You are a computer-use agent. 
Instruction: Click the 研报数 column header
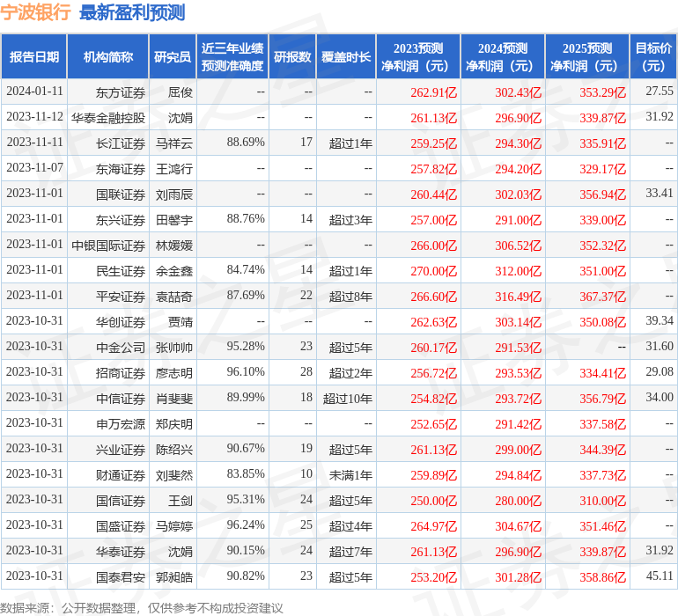pyautogui.click(x=292, y=56)
